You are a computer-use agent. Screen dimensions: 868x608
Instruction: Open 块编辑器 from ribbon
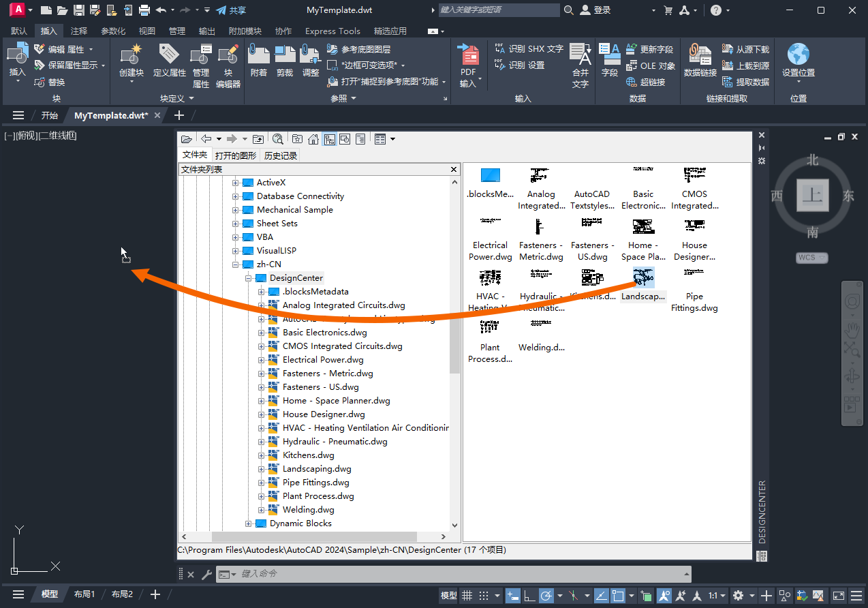pos(228,66)
